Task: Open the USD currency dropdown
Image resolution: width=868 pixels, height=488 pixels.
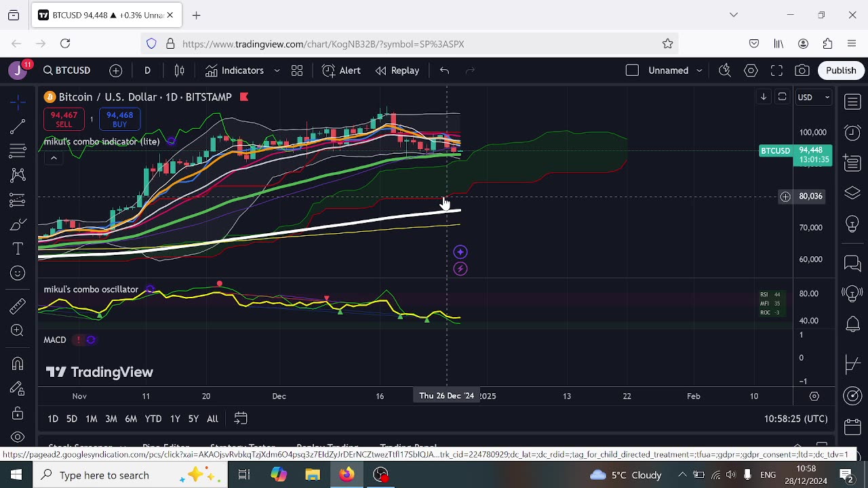Action: click(x=812, y=97)
